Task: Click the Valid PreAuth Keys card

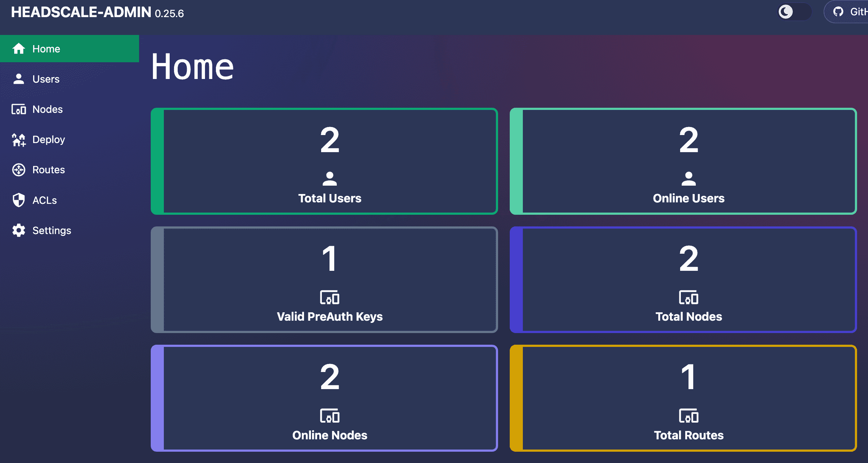Action: pyautogui.click(x=330, y=280)
